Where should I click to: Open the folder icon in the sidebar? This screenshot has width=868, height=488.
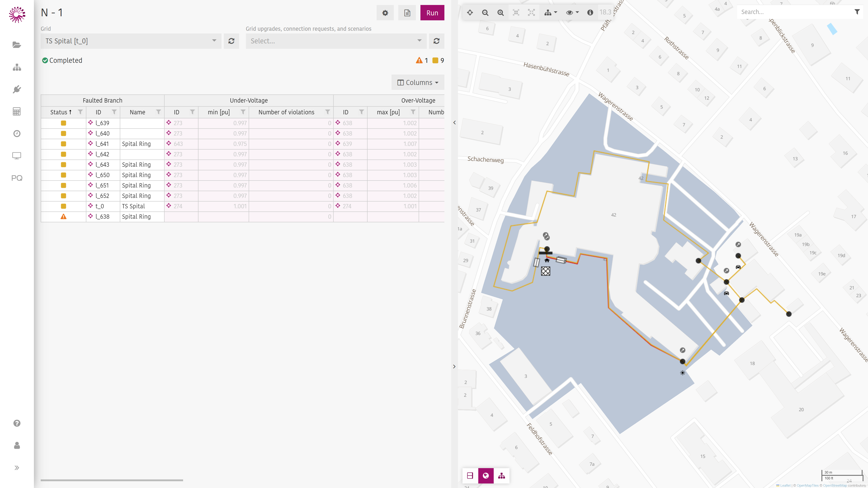(x=17, y=45)
